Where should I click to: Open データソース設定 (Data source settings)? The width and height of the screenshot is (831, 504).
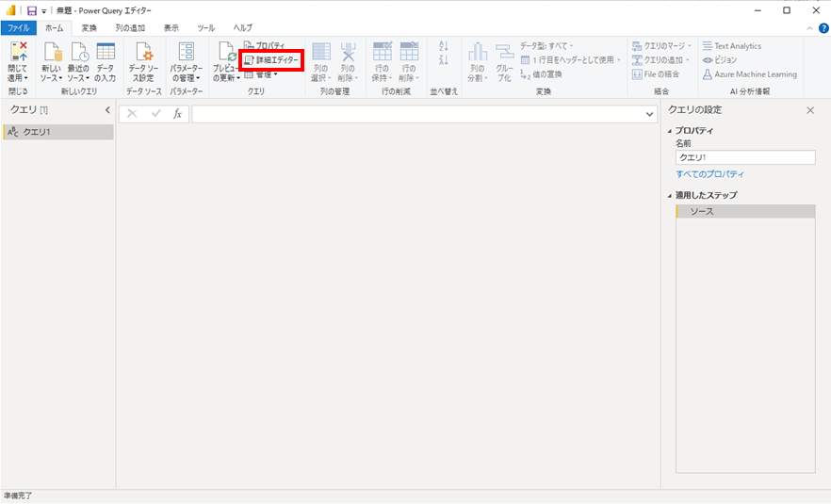[141, 55]
